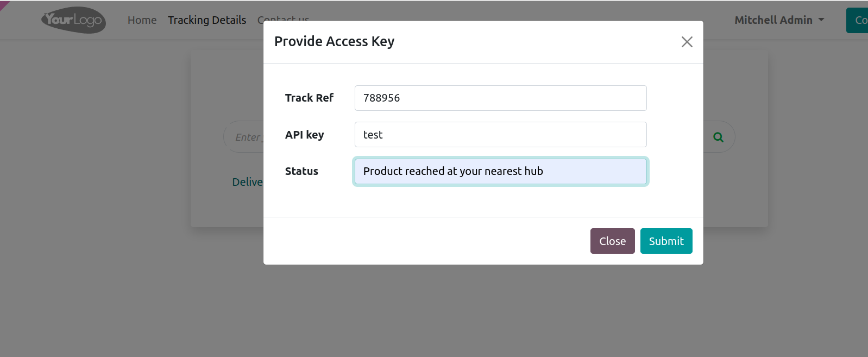Submit the access key form

[666, 241]
